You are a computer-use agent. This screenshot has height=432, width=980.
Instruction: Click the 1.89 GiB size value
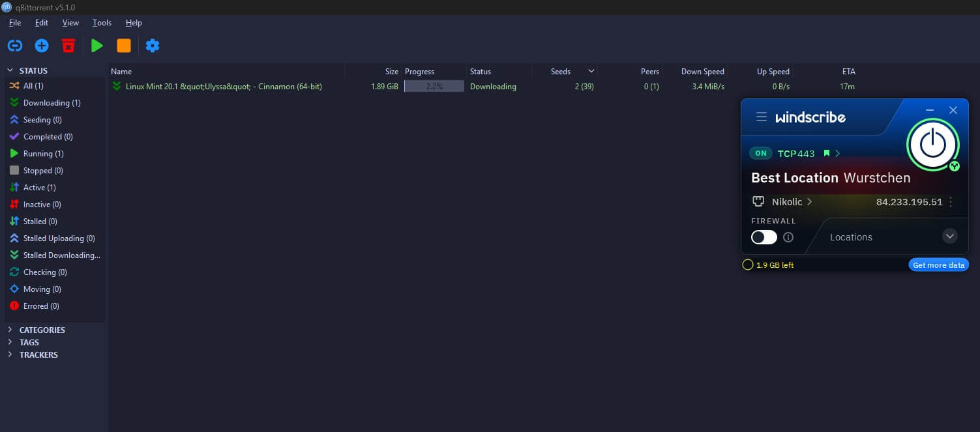(x=384, y=87)
